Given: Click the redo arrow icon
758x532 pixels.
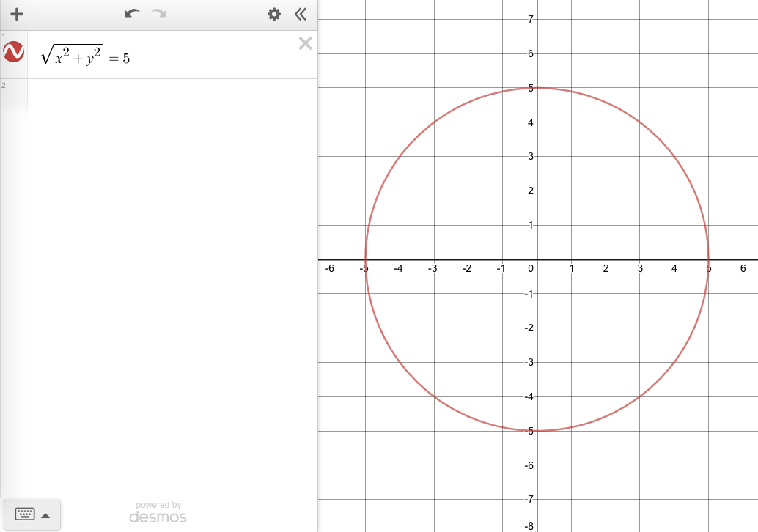Looking at the screenshot, I should point(158,14).
